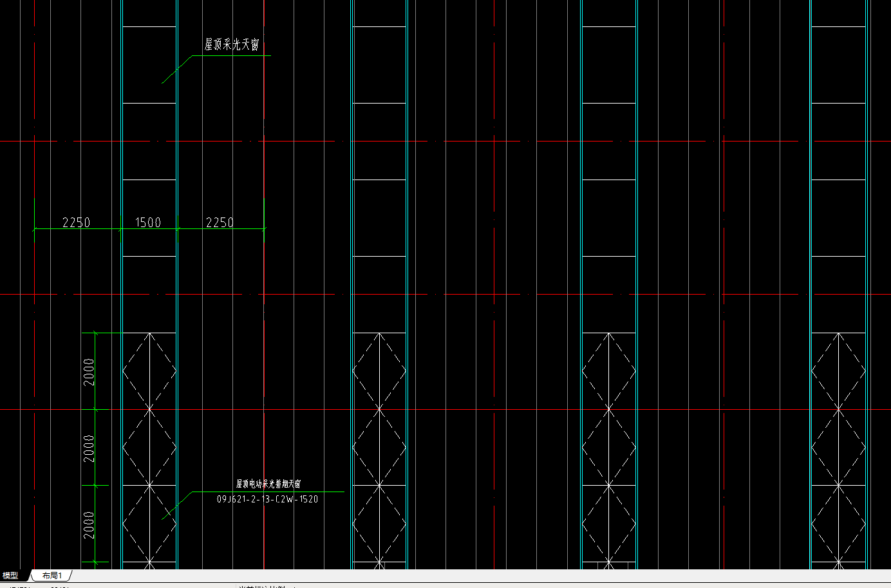Image resolution: width=891 pixels, height=588 pixels.
Task: Select the 2250 dimension right of 1500
Action: click(220, 223)
